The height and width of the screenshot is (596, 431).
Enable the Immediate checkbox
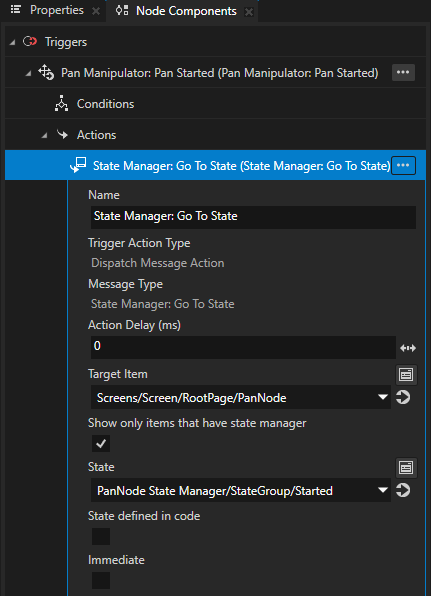pos(101,580)
